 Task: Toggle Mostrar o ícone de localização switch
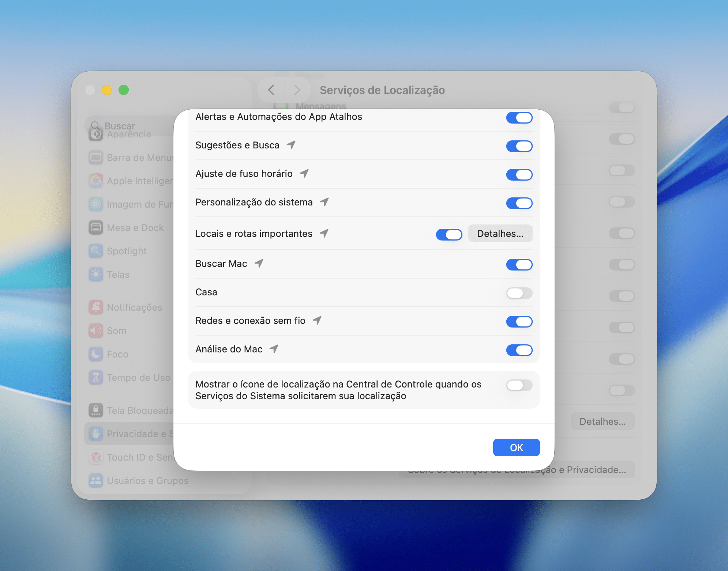(x=519, y=385)
